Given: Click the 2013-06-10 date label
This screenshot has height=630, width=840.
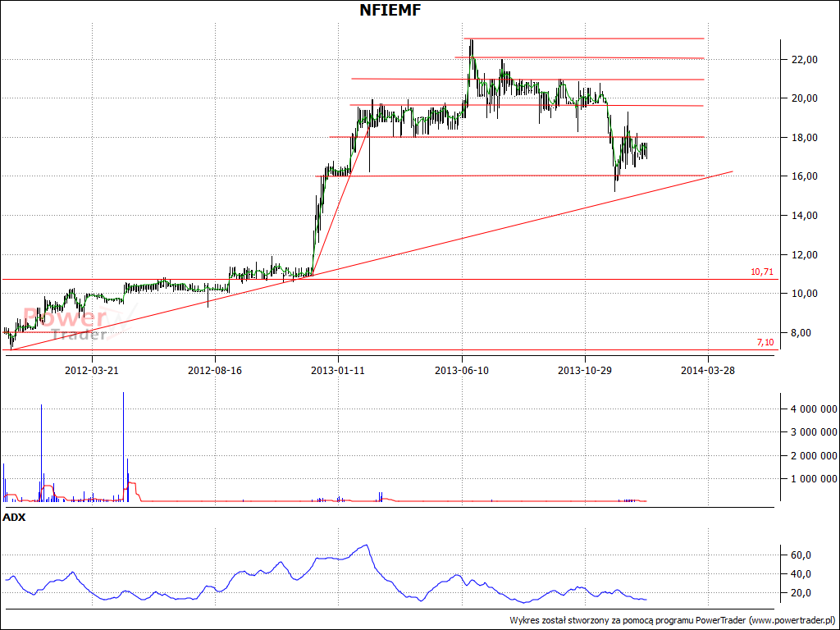Looking at the screenshot, I should 462,370.
